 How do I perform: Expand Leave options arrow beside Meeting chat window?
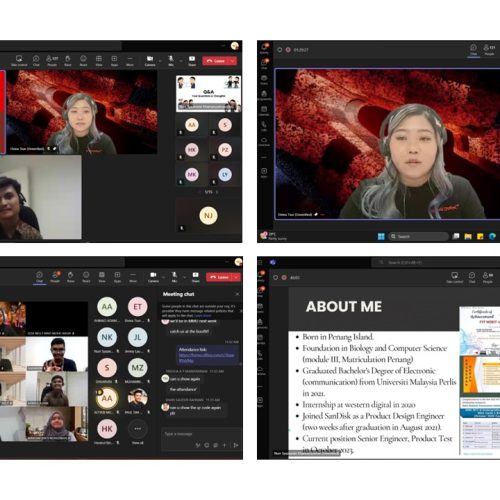pyautogui.click(x=236, y=277)
